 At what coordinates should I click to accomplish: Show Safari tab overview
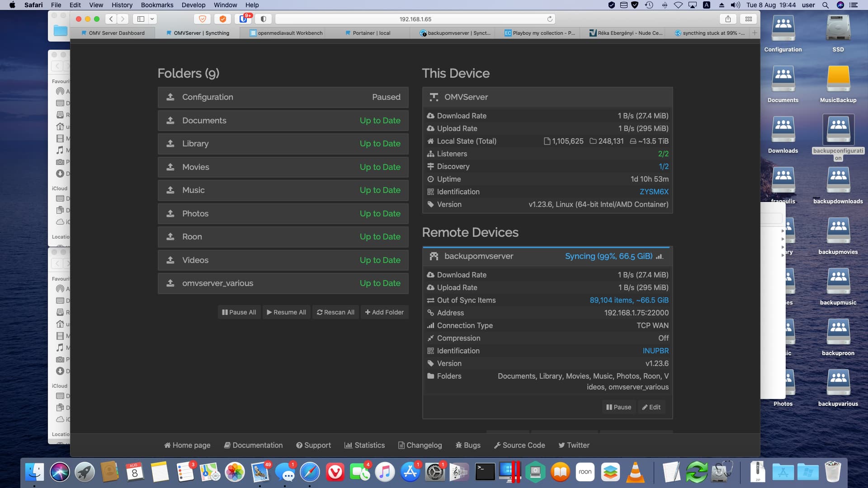tap(749, 19)
